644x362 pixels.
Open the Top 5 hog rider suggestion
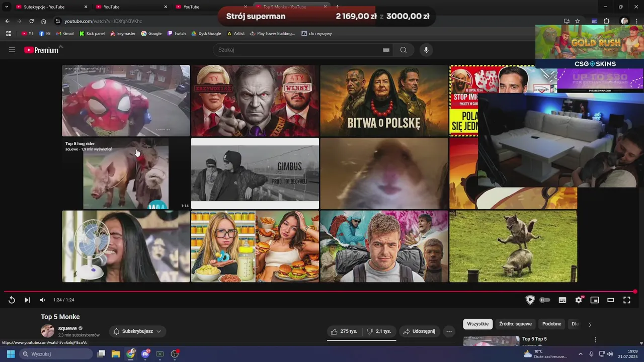point(126,173)
